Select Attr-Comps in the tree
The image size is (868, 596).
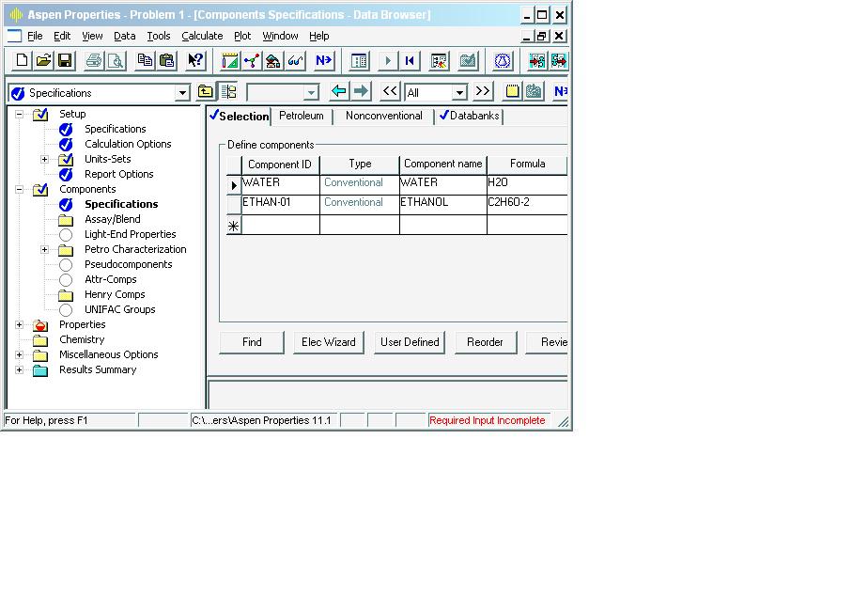[x=111, y=280]
